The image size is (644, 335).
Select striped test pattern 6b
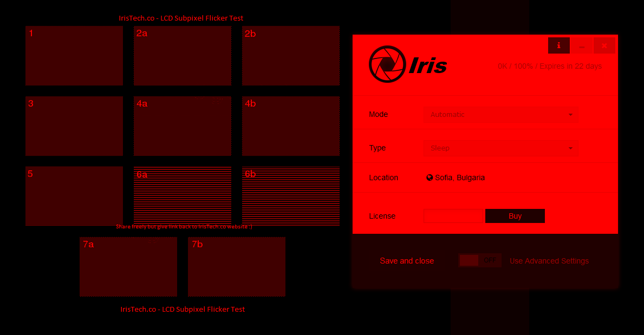(x=291, y=196)
